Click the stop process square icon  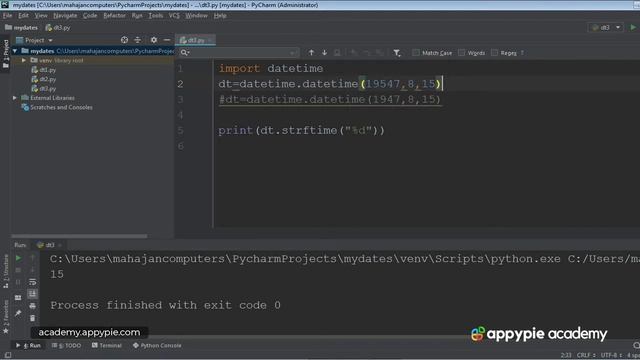(x=18, y=270)
